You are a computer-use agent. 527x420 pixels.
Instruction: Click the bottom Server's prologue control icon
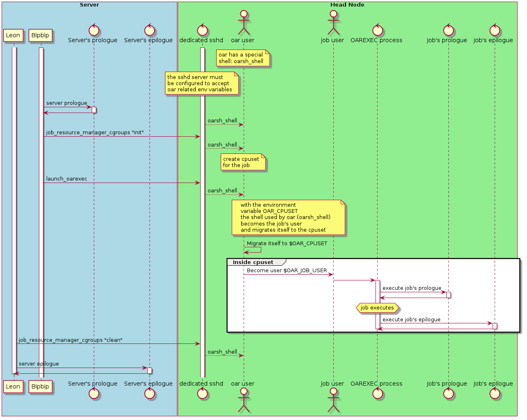(x=94, y=393)
